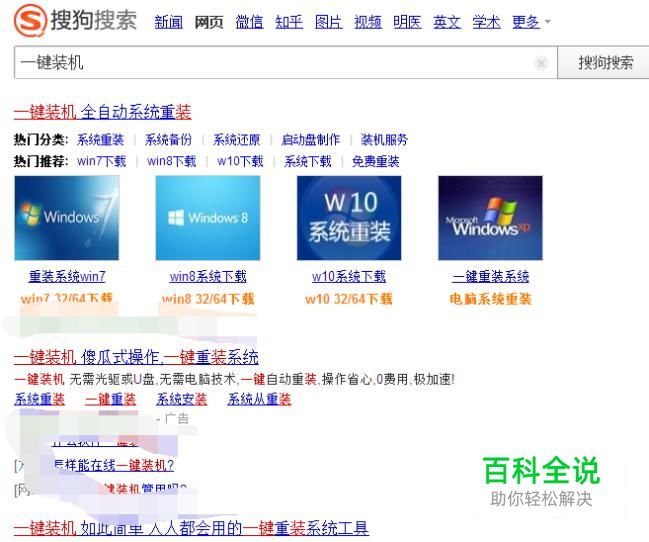Open the 英文 English tab
Screen dimensions: 649x542
pos(447,22)
